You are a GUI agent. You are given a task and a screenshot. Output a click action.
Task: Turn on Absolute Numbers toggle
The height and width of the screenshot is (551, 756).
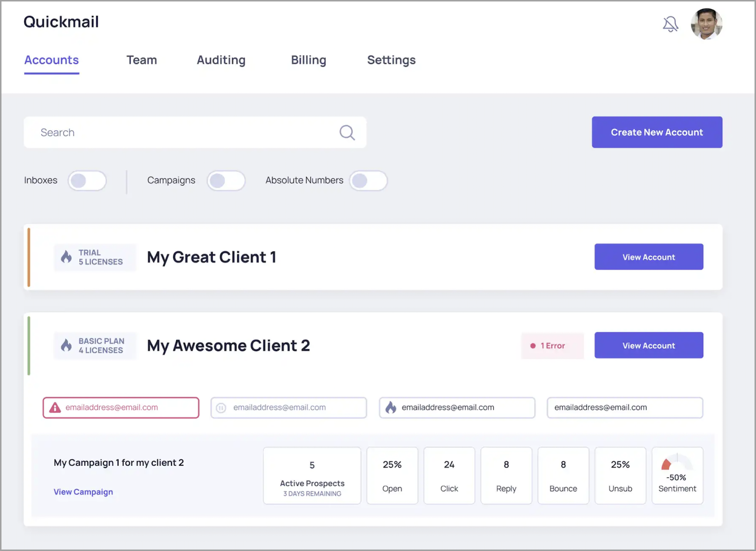(x=368, y=181)
